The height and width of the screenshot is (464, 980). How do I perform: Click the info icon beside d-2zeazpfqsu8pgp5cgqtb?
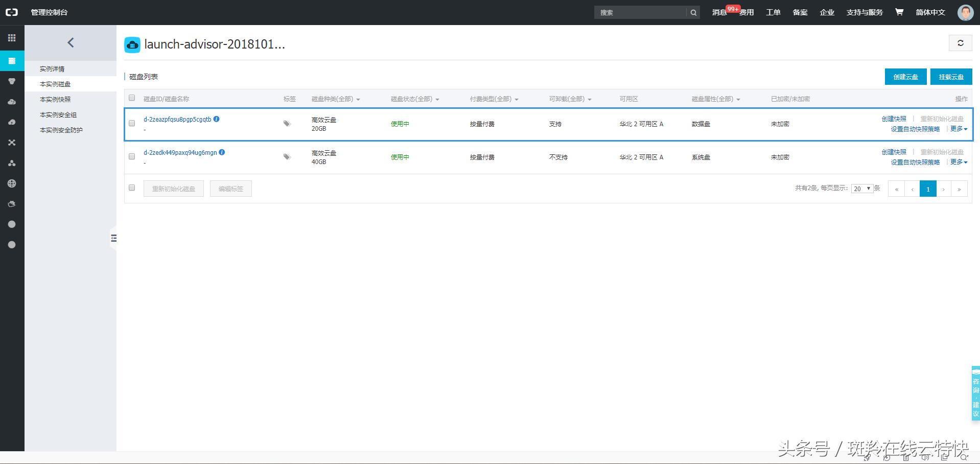(217, 119)
